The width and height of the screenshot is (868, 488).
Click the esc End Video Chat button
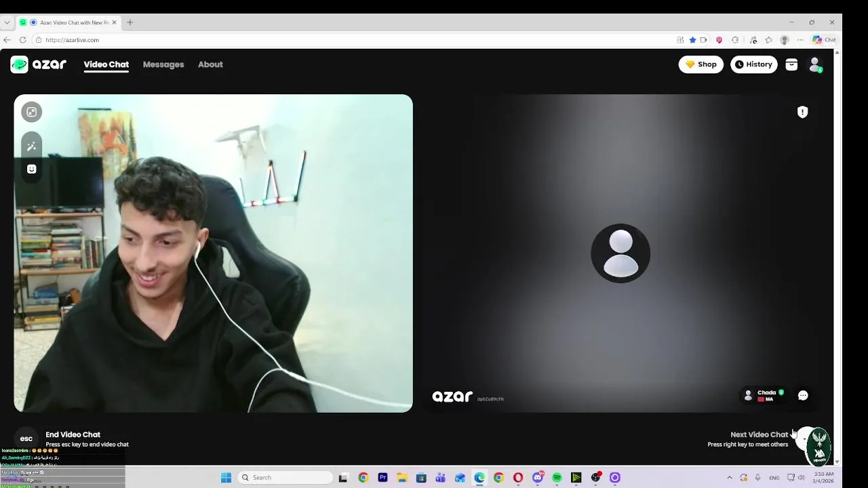[26, 439]
